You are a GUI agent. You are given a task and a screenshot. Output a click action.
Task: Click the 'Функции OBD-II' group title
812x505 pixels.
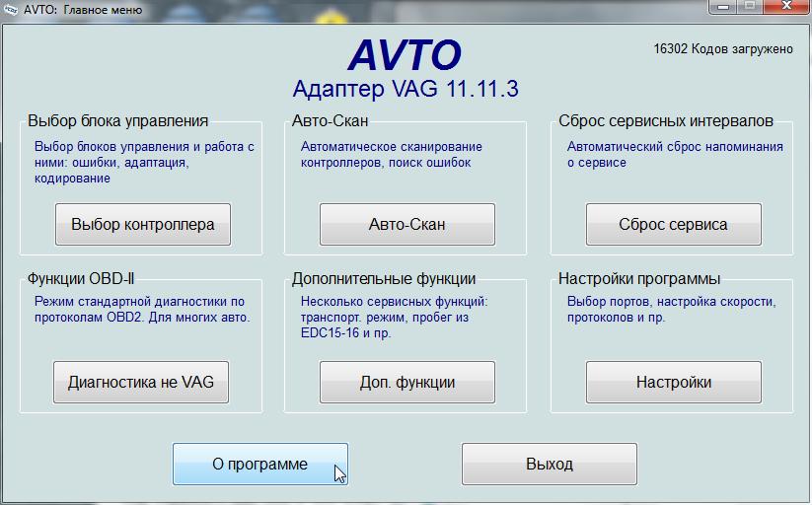click(81, 279)
